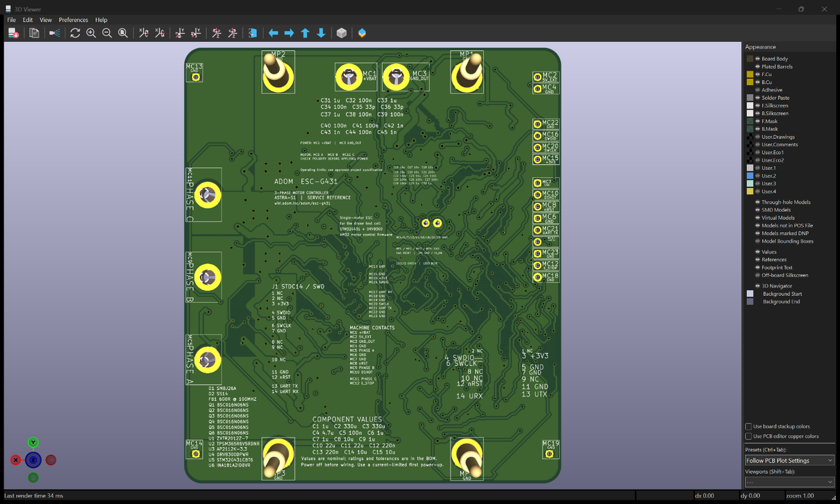Click the MC1 +VBAT pad on board
840x504 pixels.
pos(347,77)
